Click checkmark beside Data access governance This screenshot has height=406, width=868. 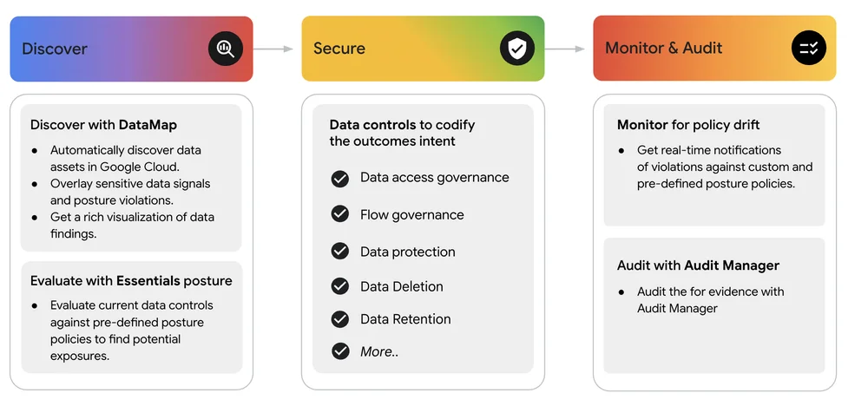tap(340, 179)
